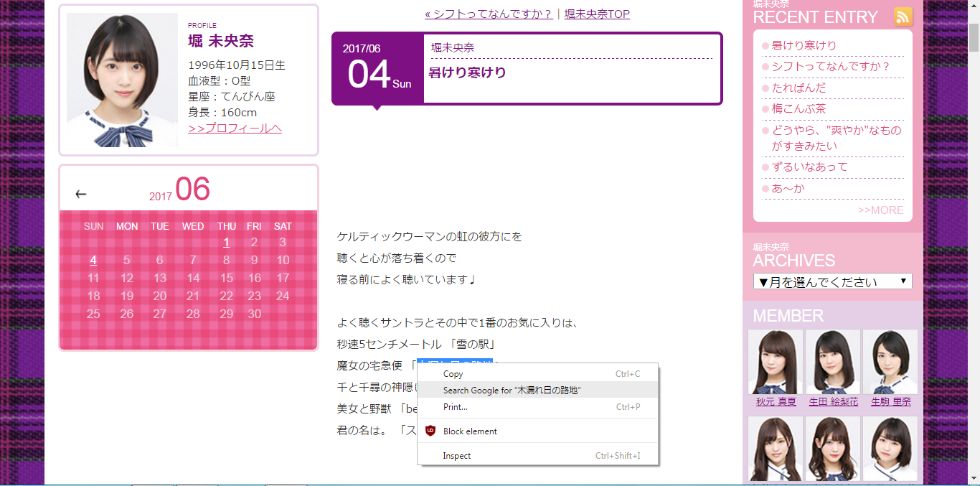The image size is (980, 486).
Task: Click the text 星座：てんびん座
Action: click(232, 96)
